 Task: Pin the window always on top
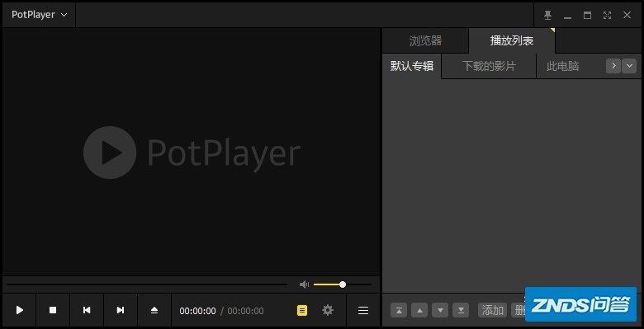click(547, 15)
